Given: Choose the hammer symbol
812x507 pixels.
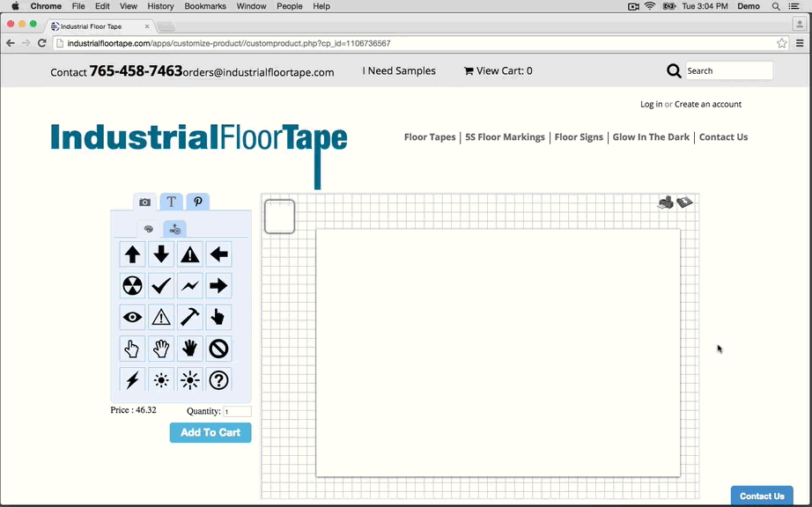Looking at the screenshot, I should click(x=189, y=317).
